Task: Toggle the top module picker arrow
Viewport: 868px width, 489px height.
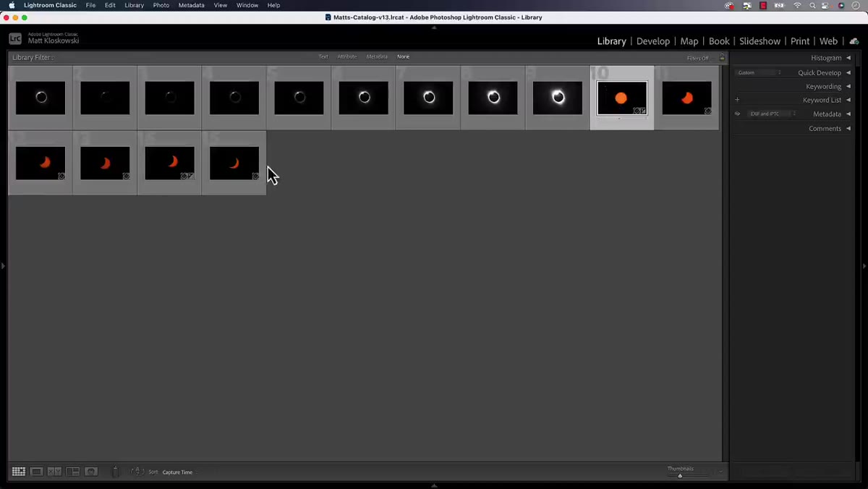Action: 434,27
